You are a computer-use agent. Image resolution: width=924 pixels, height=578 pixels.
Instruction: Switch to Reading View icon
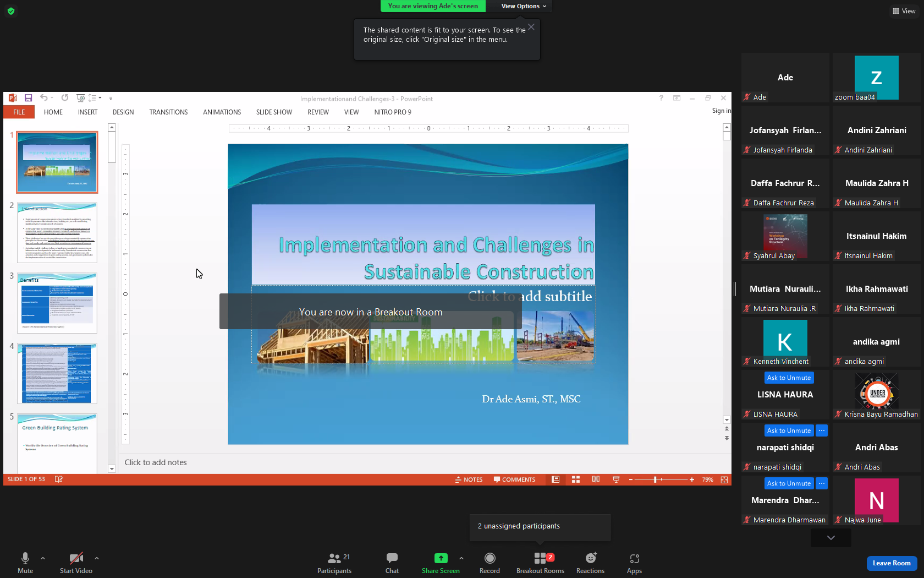click(x=596, y=479)
